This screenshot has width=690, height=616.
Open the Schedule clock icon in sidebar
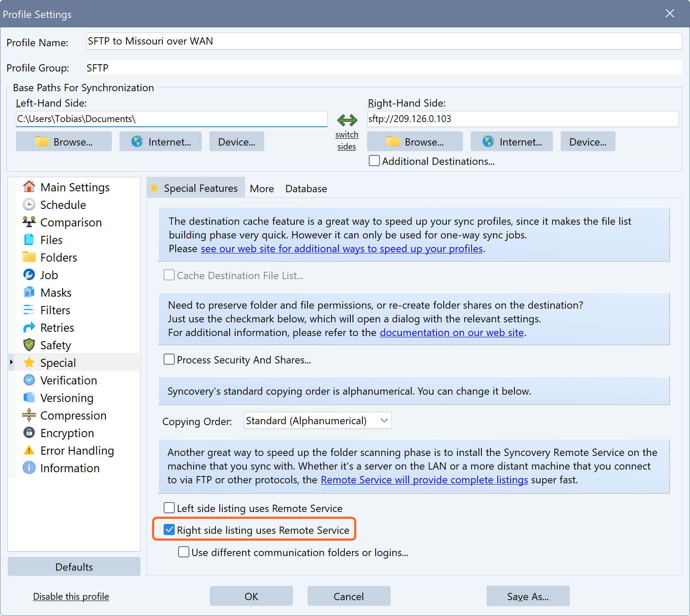click(29, 205)
